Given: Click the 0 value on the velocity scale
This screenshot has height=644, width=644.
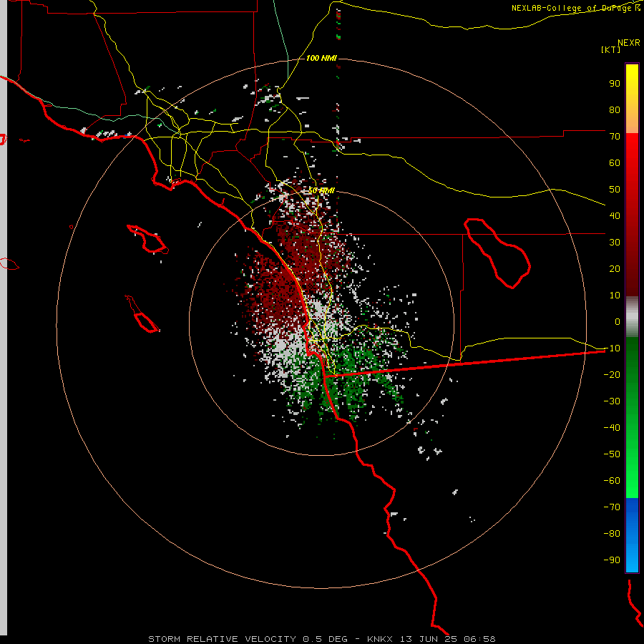Looking at the screenshot, I should pyautogui.click(x=618, y=321).
